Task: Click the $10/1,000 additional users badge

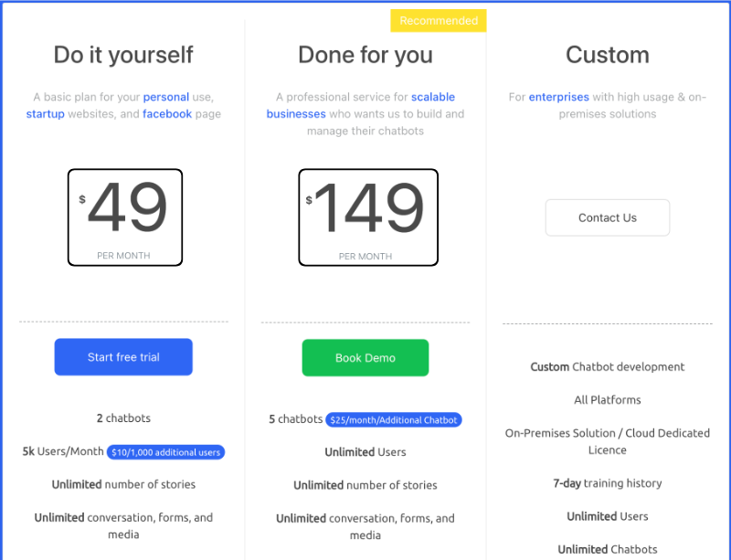Action: [165, 452]
